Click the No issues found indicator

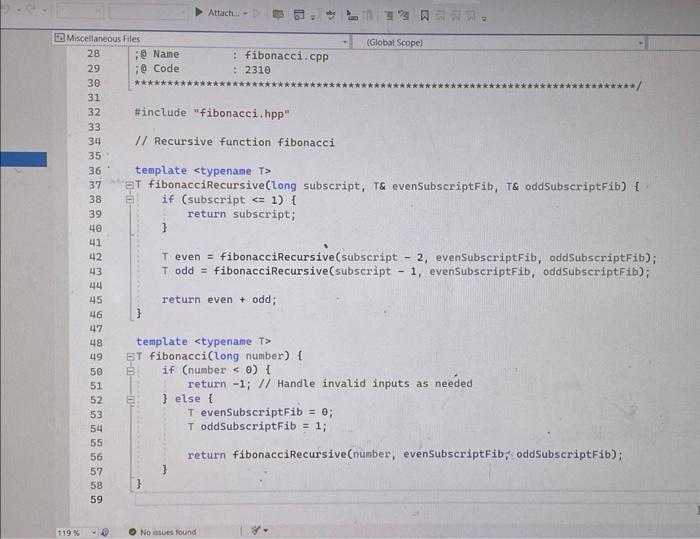click(168, 532)
